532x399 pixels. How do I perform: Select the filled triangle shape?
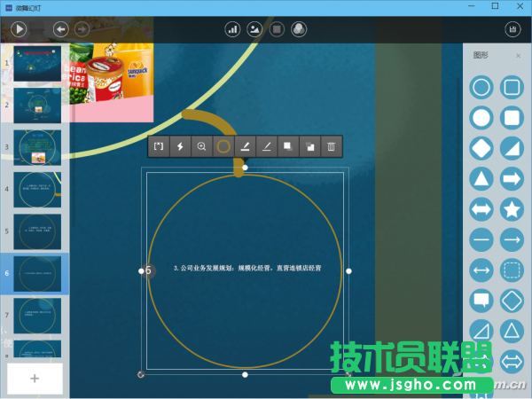(481, 179)
